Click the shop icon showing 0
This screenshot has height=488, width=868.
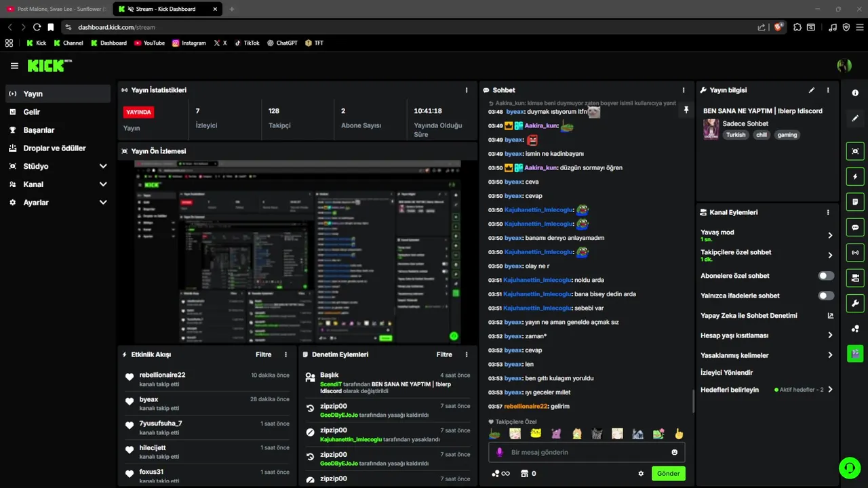point(528,474)
